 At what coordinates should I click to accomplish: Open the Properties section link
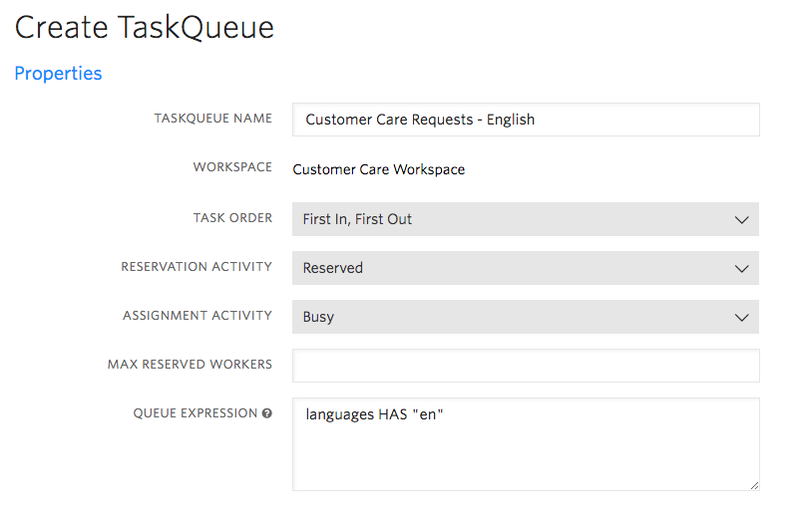58,74
